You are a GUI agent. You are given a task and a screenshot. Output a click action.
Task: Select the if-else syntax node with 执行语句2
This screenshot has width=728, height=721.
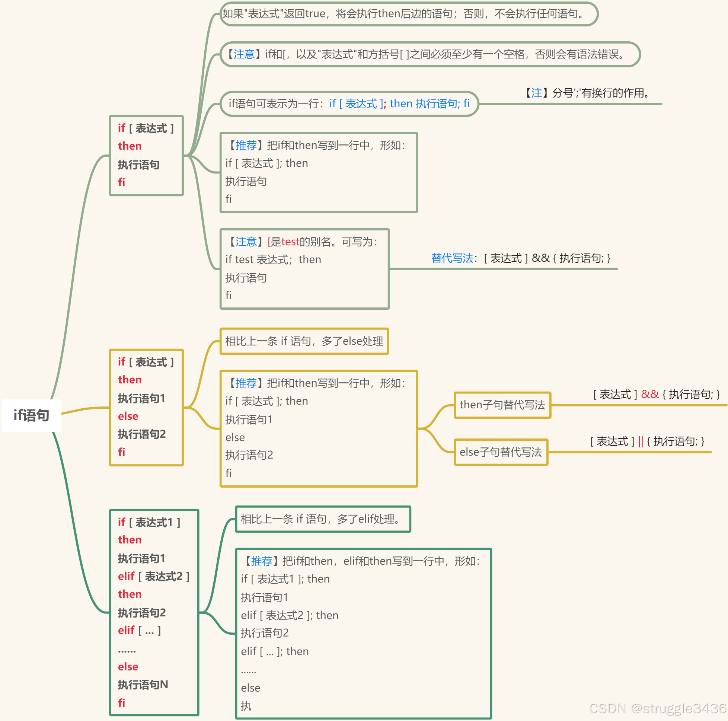click(146, 408)
